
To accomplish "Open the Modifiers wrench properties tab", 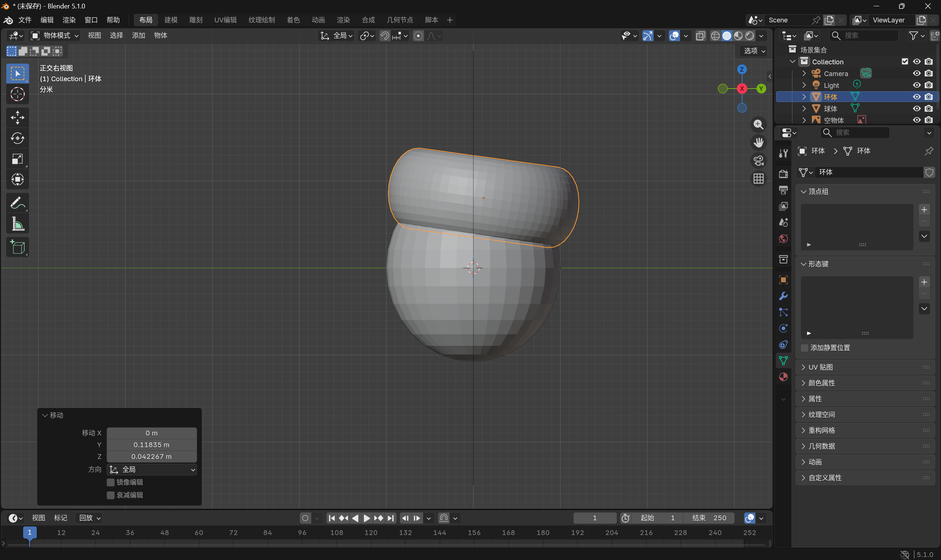I will (783, 296).
